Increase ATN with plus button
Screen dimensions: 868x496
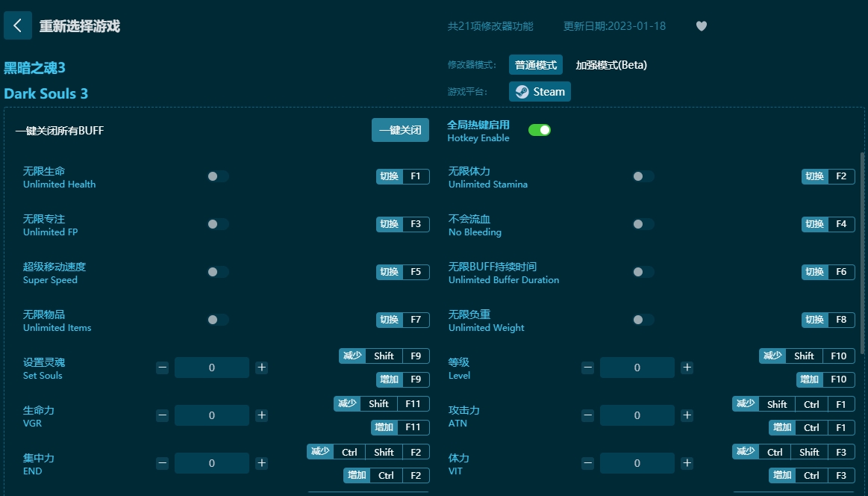(x=687, y=415)
